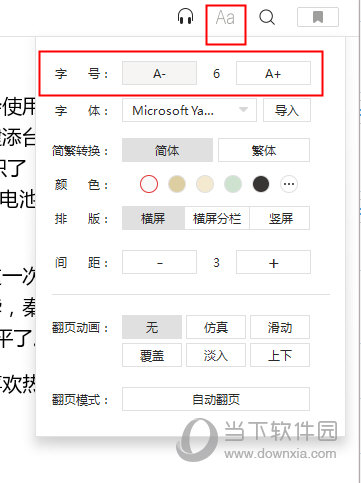This screenshot has height=483, width=361.
Task: Set page animation to 仿真
Action: (x=216, y=327)
